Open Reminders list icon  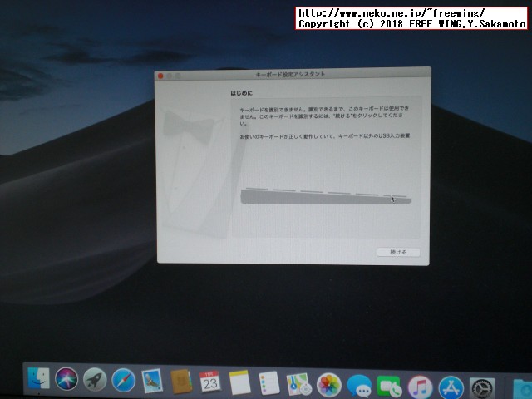point(269,383)
